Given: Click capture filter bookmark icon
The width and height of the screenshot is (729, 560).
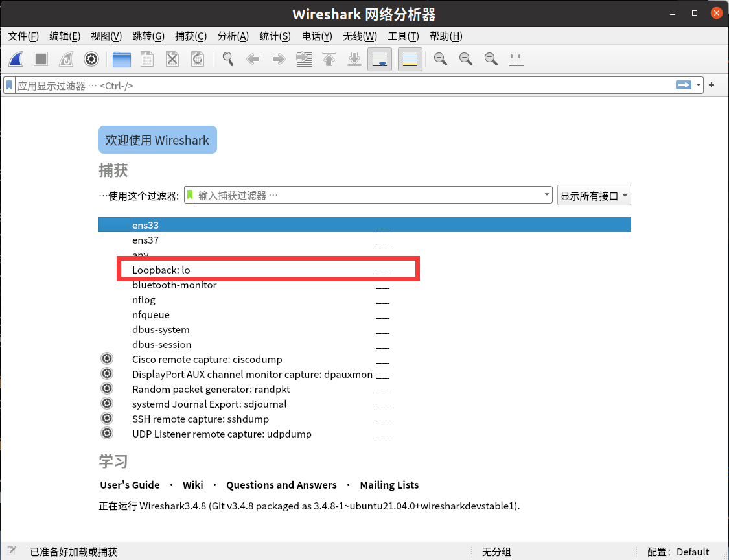Looking at the screenshot, I should pyautogui.click(x=190, y=195).
